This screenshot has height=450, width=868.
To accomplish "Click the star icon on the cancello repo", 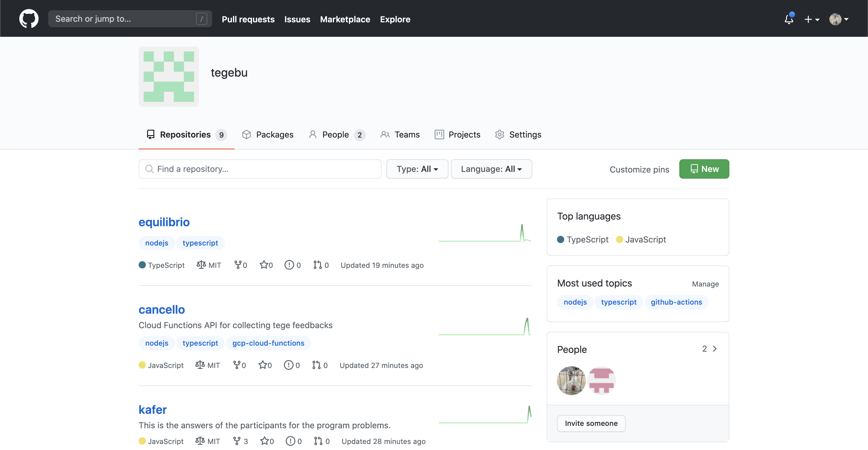I will [x=263, y=365].
